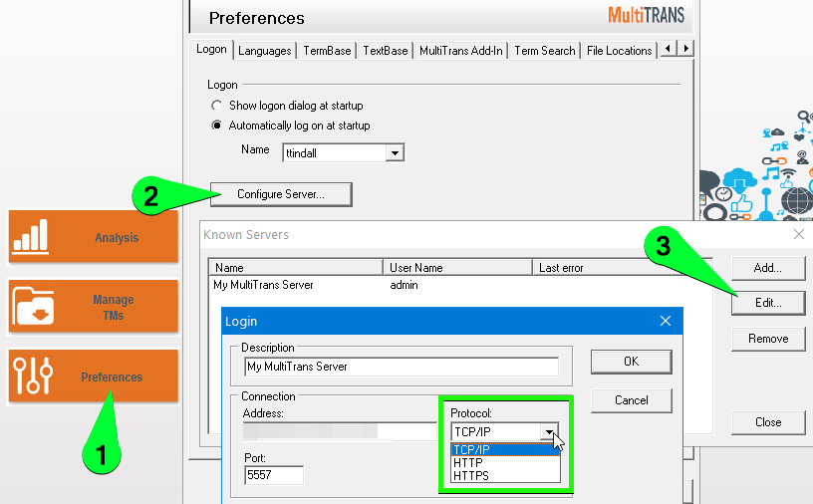813x504 pixels.
Task: Click the Edit... server button
Action: pyautogui.click(x=768, y=303)
